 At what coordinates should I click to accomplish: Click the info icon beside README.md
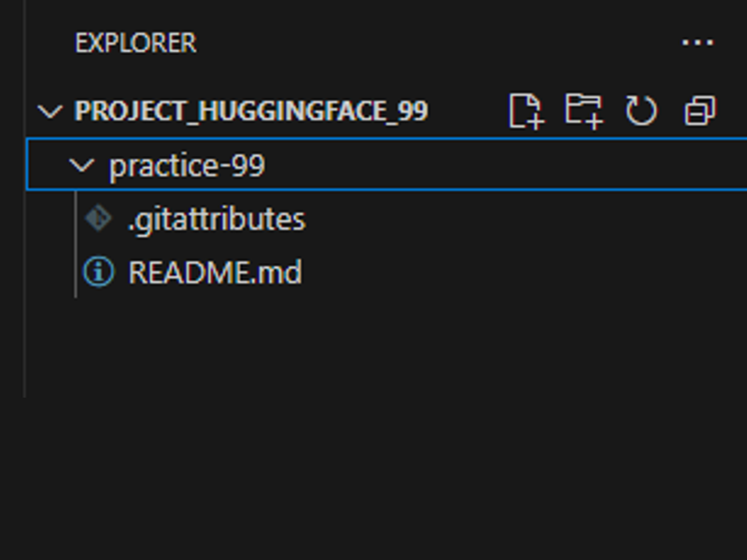tap(97, 273)
